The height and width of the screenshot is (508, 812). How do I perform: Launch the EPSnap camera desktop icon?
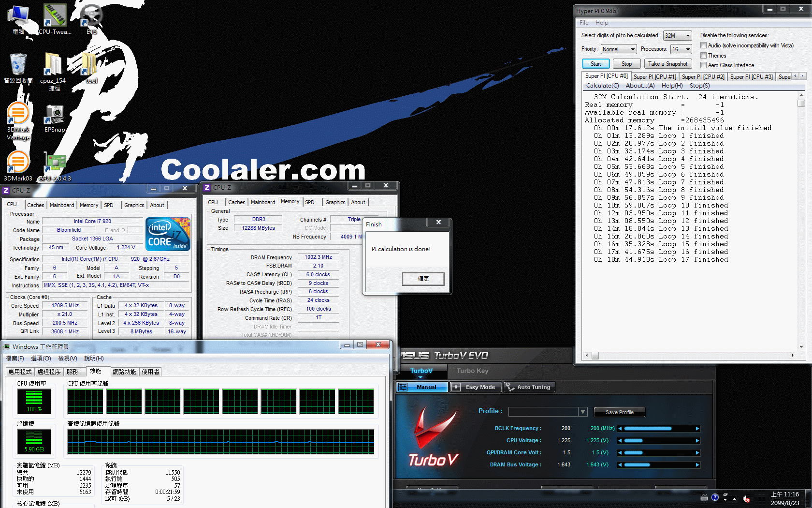(55, 119)
